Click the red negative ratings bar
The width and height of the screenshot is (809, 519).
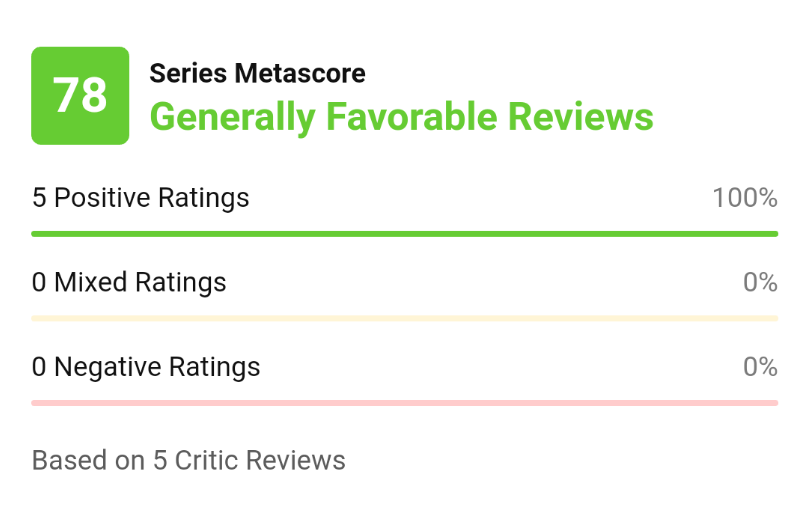tap(404, 403)
